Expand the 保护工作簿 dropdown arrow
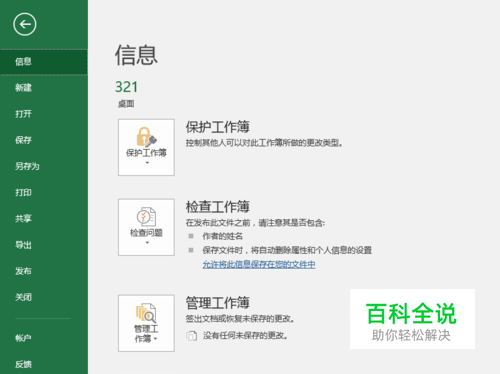Screen dimensions: 500x374 147,163
